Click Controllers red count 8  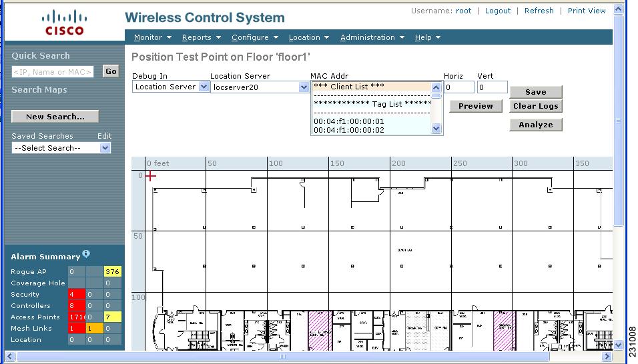click(x=77, y=305)
